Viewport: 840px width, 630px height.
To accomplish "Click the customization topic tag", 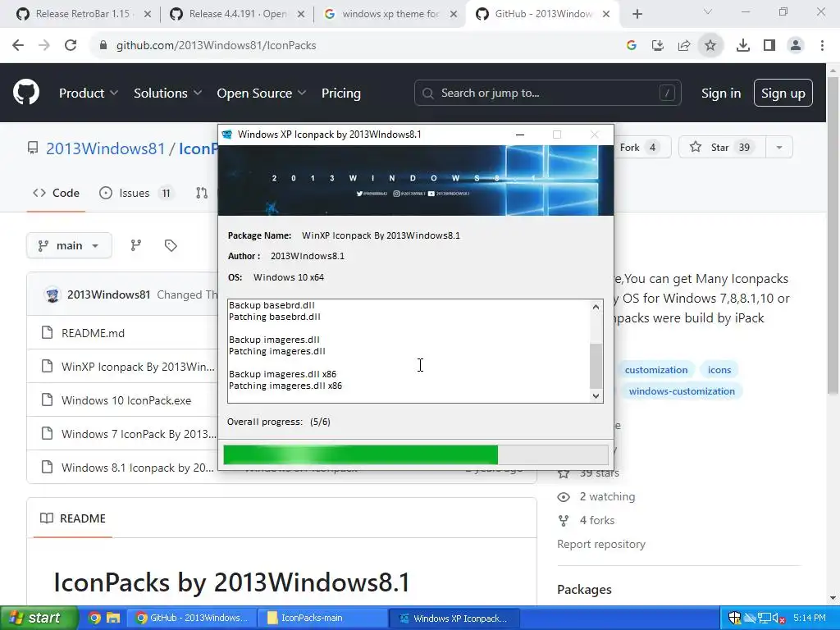I will pos(656,370).
